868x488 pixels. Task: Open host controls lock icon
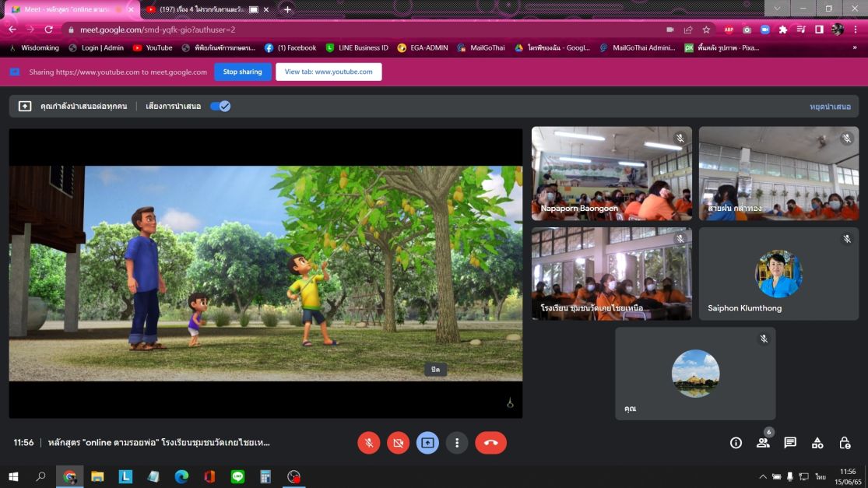(844, 443)
